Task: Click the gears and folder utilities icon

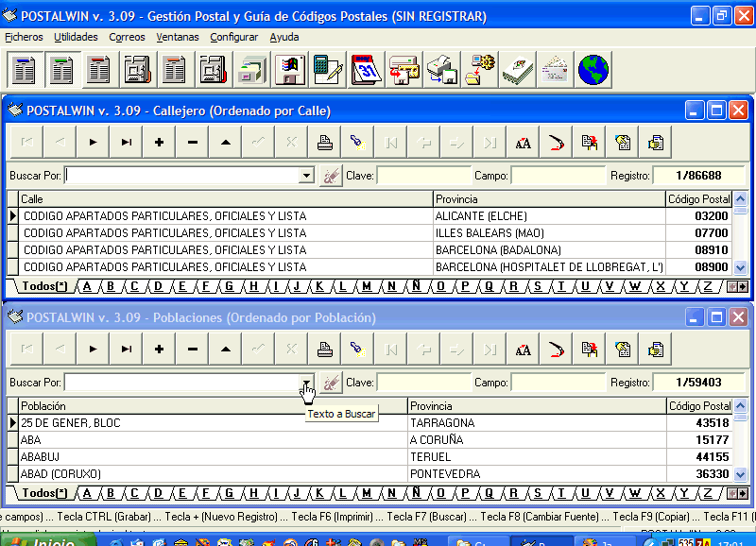Action: (x=480, y=70)
